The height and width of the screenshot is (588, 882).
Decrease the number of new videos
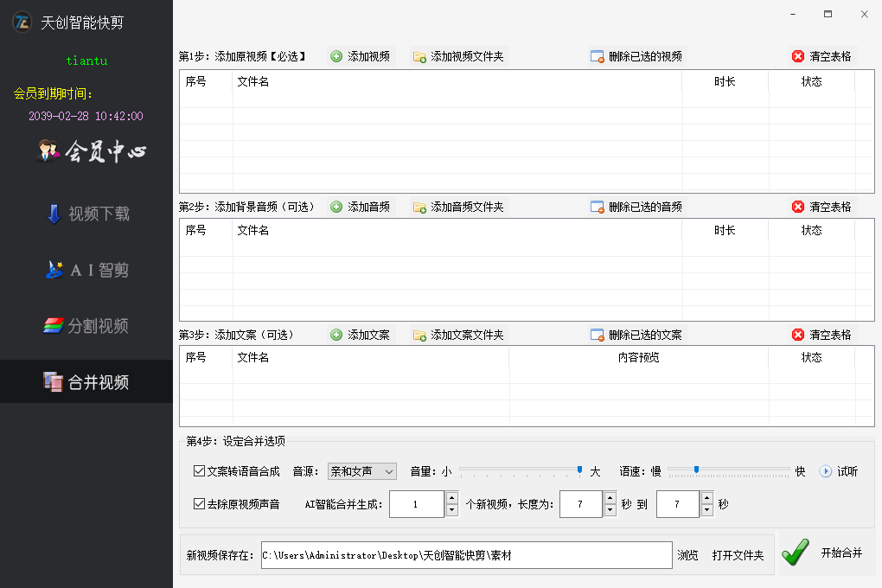(451, 510)
